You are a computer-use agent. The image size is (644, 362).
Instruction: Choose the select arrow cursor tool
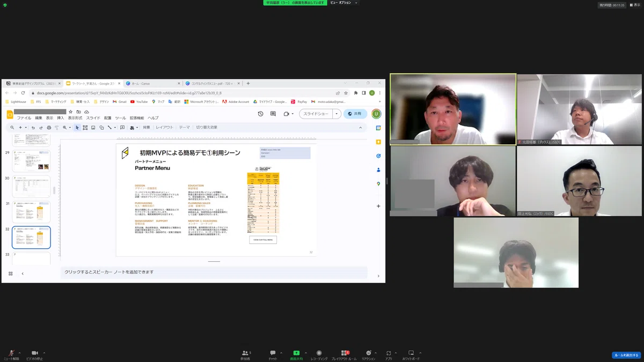click(x=77, y=128)
